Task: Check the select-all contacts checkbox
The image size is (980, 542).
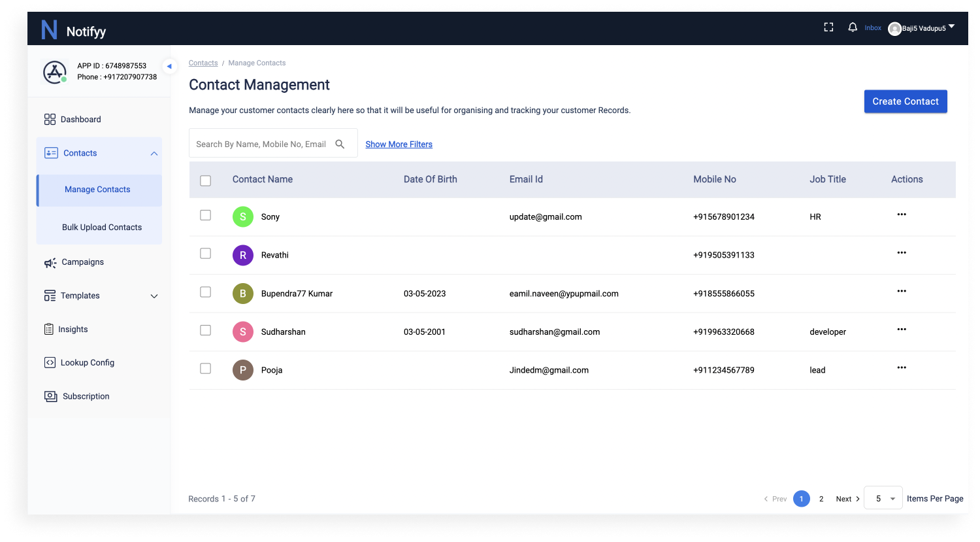Action: click(205, 180)
